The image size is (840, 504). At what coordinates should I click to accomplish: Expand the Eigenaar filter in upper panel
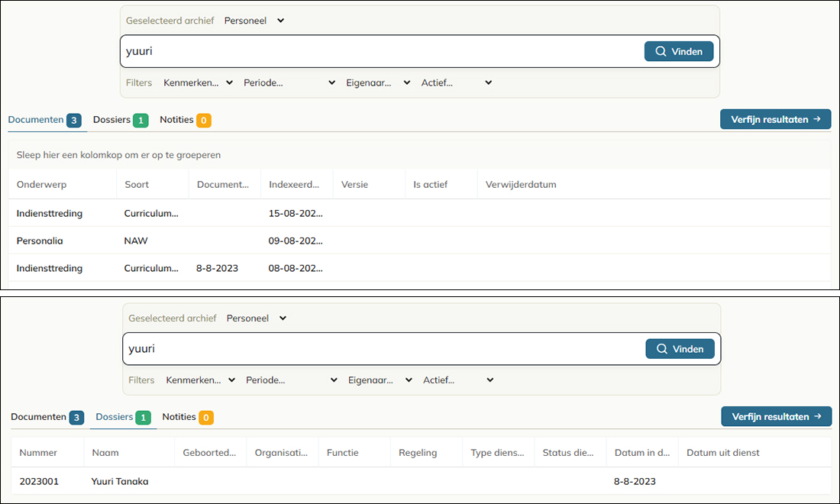(378, 82)
